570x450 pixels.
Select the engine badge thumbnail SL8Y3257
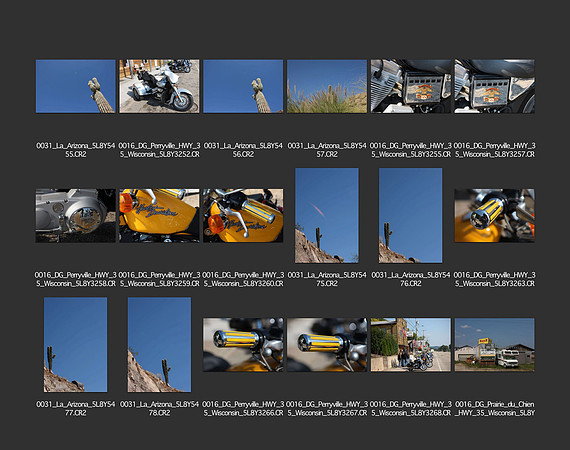coord(494,86)
